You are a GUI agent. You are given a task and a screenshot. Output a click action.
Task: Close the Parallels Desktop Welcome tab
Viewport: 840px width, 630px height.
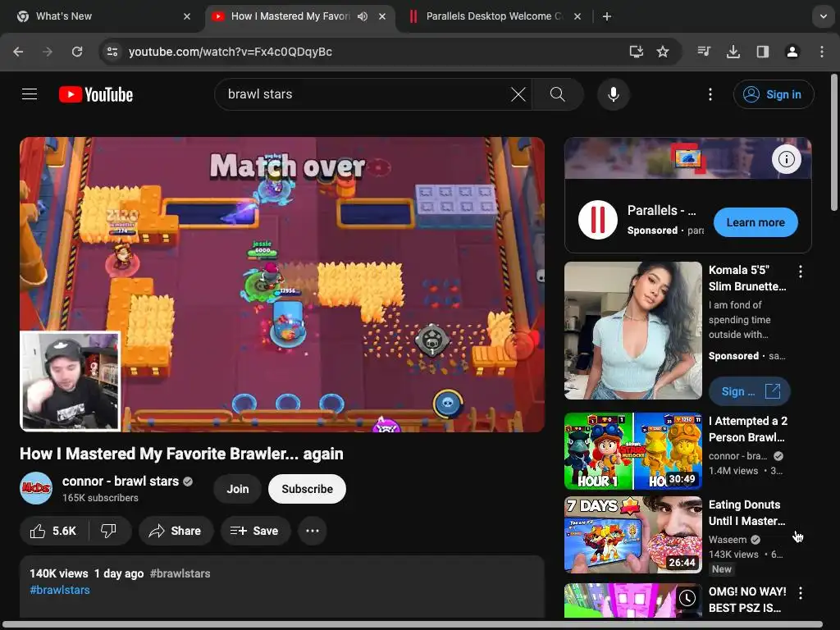[577, 16]
